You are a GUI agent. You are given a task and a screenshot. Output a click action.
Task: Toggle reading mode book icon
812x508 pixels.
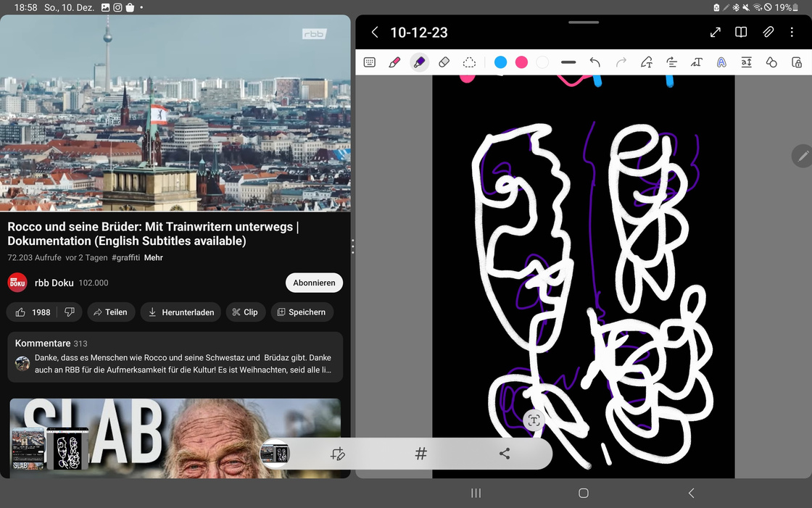coord(741,32)
